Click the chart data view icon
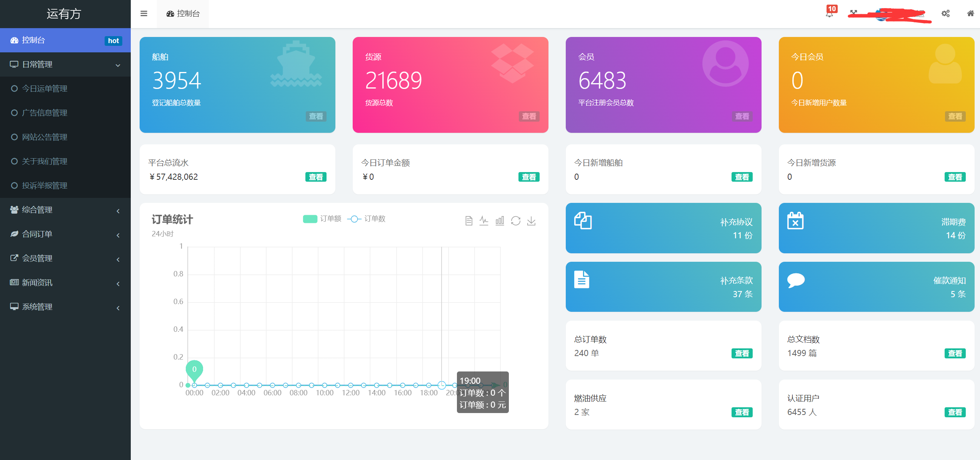Screen dimensions: 980x460 tap(468, 221)
